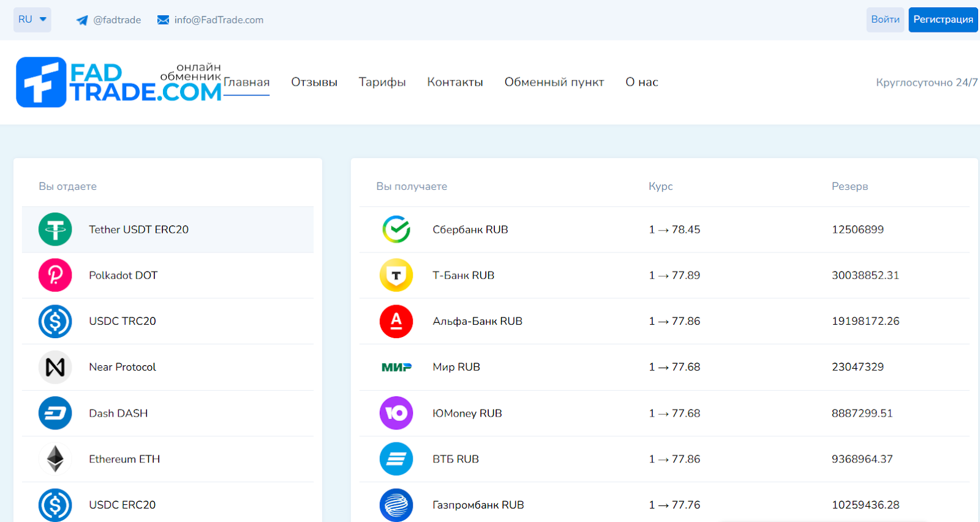The width and height of the screenshot is (980, 522).
Task: Select the USDC TRC20 coin icon
Action: pyautogui.click(x=55, y=321)
